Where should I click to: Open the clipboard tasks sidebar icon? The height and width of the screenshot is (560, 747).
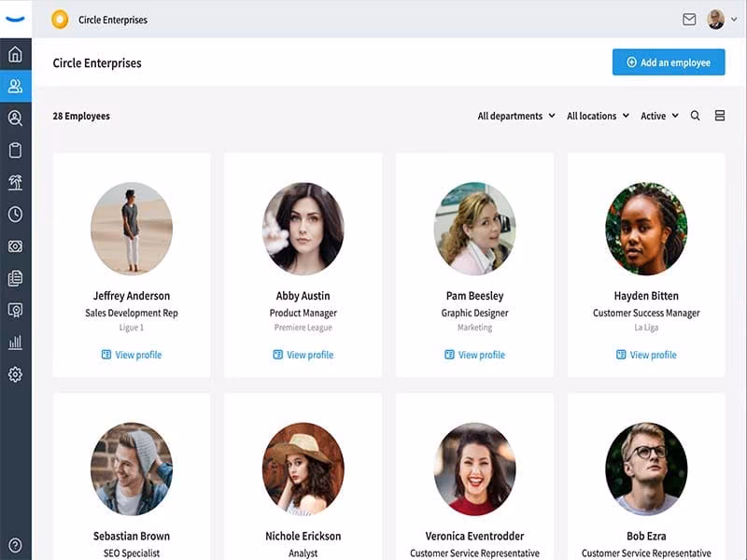pos(15,150)
